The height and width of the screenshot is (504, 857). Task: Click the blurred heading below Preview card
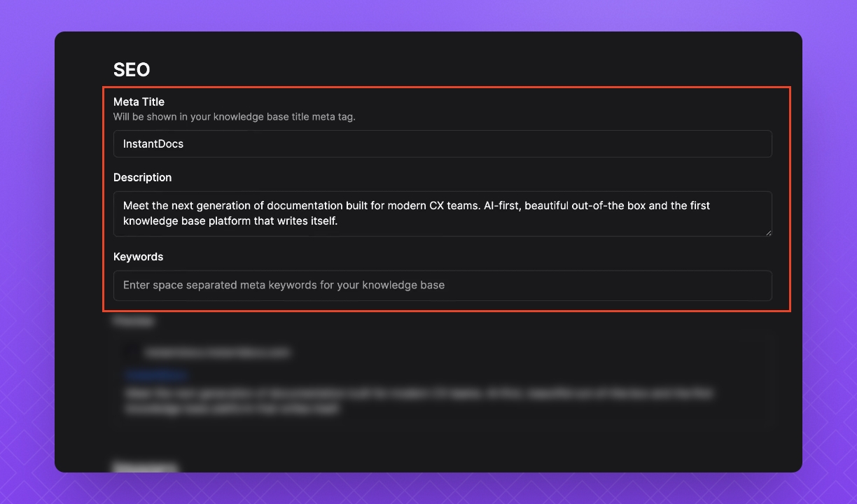146,465
